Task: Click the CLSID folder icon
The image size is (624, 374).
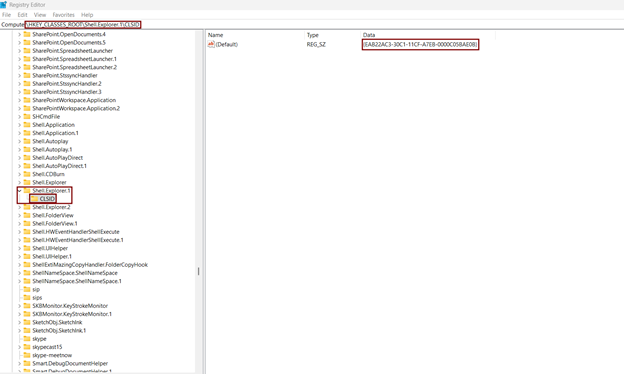Action: tap(35, 199)
